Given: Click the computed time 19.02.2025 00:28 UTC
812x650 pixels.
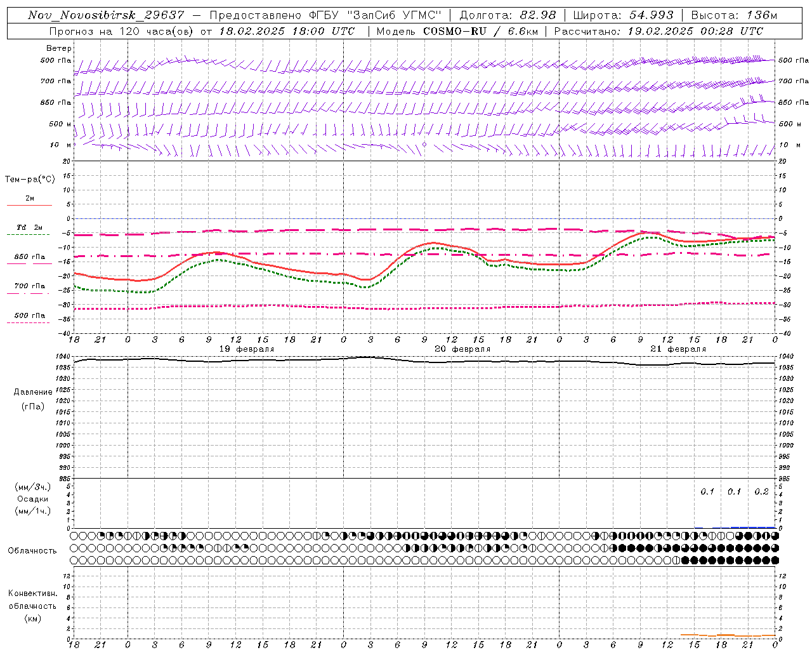Looking at the screenshot, I should point(695,31).
